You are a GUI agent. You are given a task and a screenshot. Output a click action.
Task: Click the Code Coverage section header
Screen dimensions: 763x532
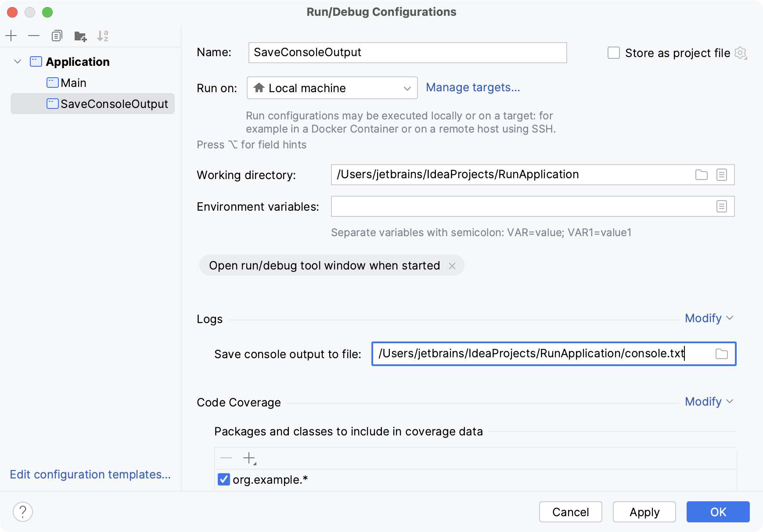(x=239, y=403)
